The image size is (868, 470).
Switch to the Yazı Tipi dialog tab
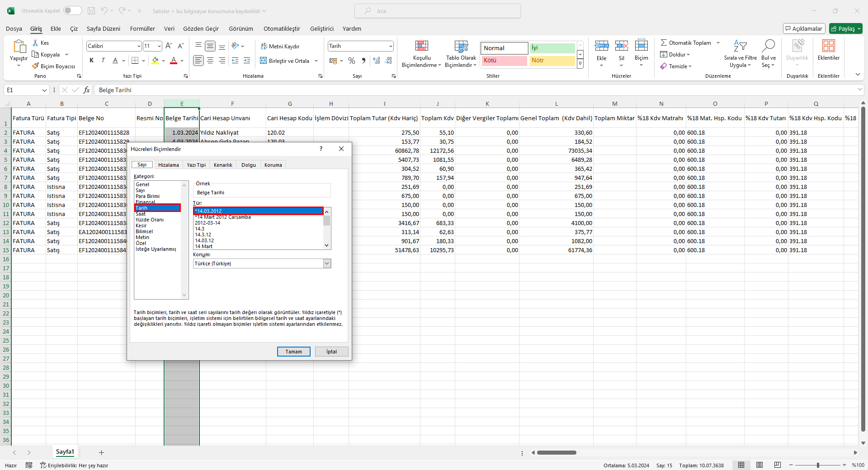tap(196, 165)
